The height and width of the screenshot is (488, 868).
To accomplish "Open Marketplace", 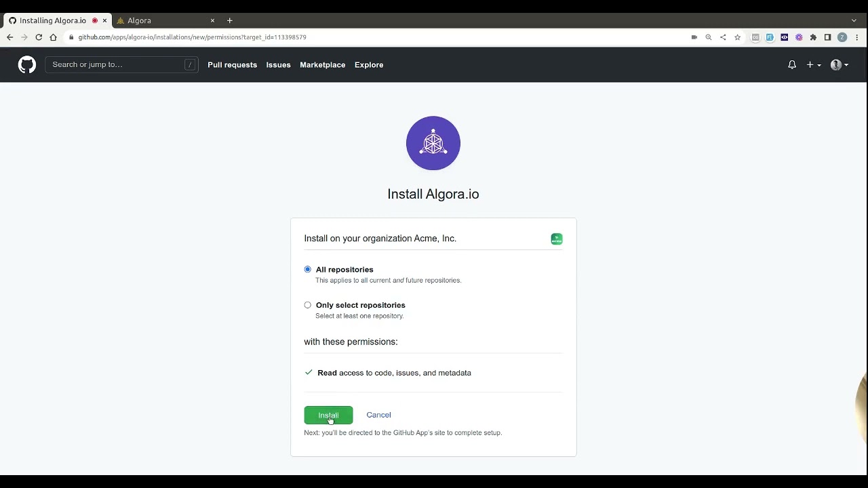I will pyautogui.click(x=323, y=65).
